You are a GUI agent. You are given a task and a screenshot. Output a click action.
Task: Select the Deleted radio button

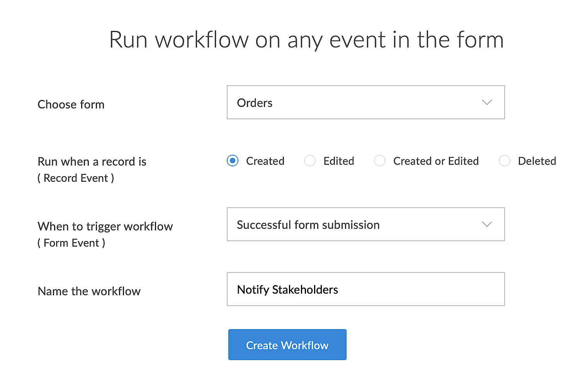tap(505, 161)
